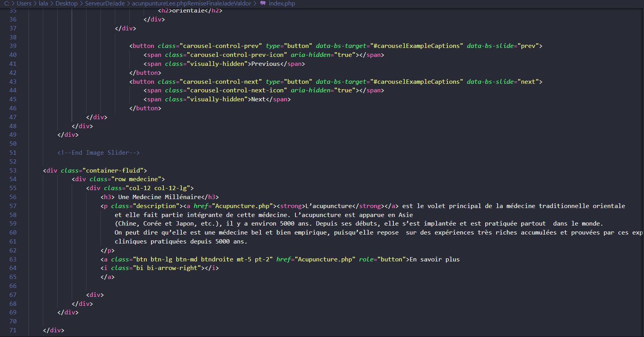Click "carousel-control-next" class on line 43
The height and width of the screenshot is (337, 644).
click(221, 82)
